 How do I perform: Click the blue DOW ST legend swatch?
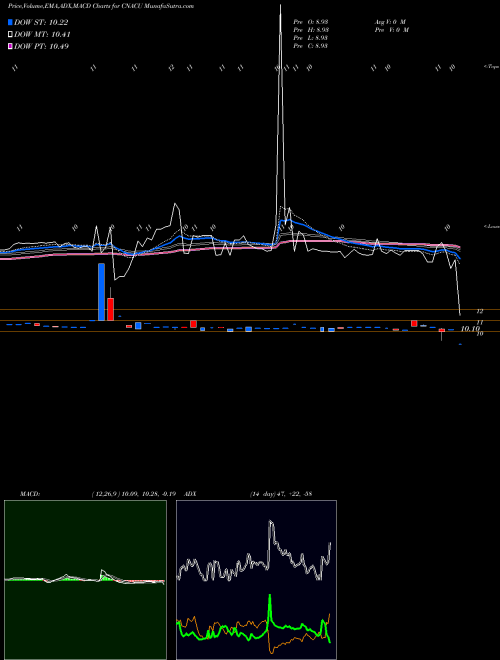click(10, 22)
